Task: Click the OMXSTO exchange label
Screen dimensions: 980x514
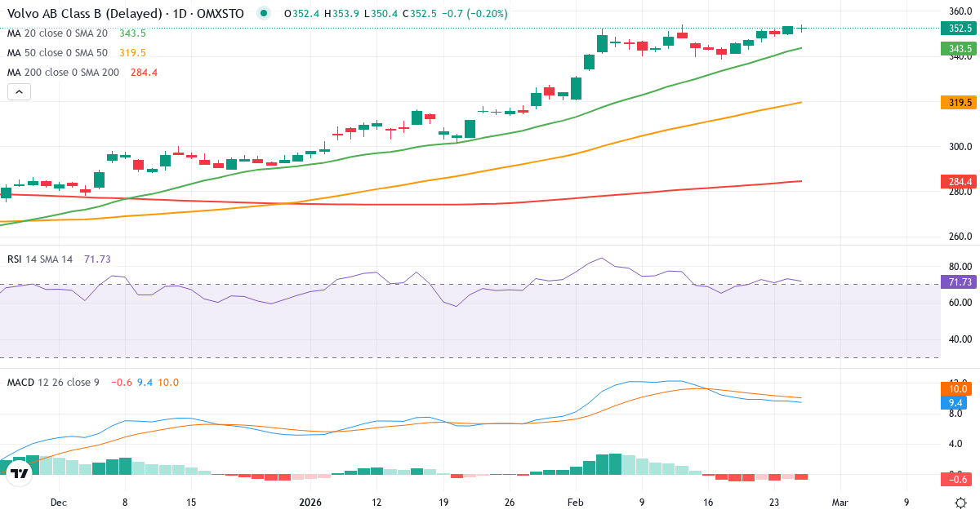Action: tap(222, 13)
